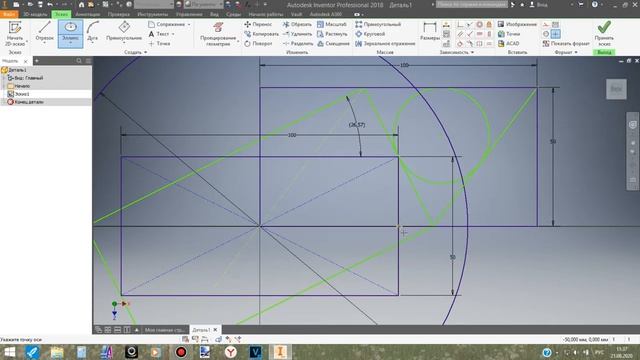Image resolution: width=640 pixels, height=360 pixels.
Task: Open Yandex browser from taskbar
Action: tap(231, 352)
